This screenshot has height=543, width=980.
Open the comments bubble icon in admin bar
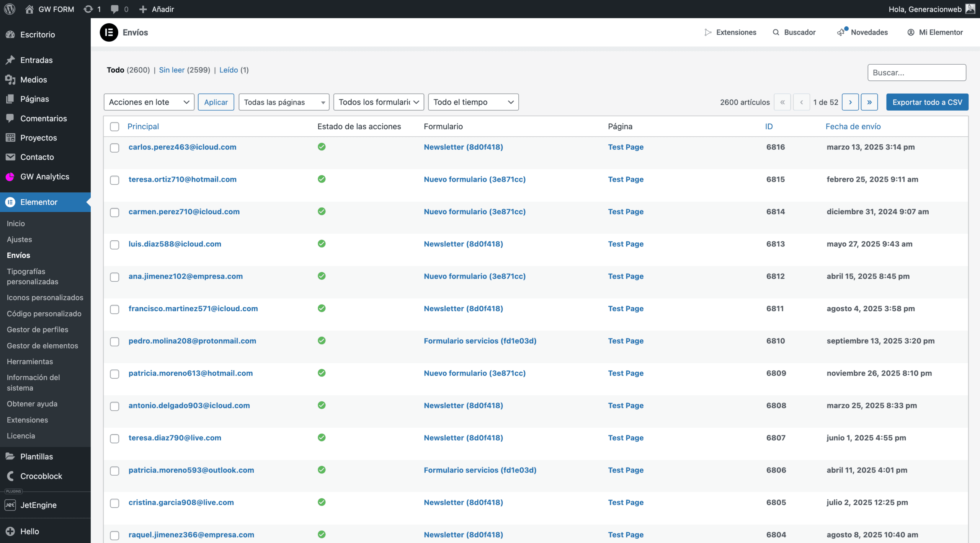click(114, 9)
